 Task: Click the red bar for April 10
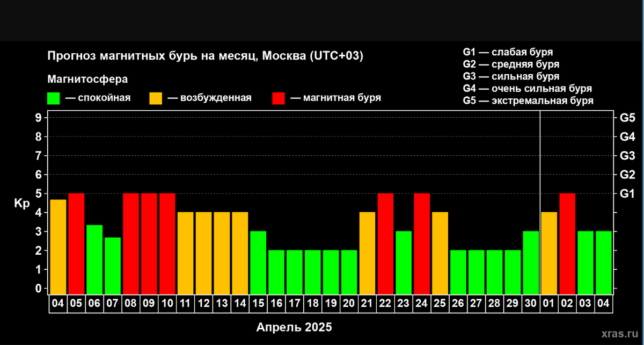167,243
